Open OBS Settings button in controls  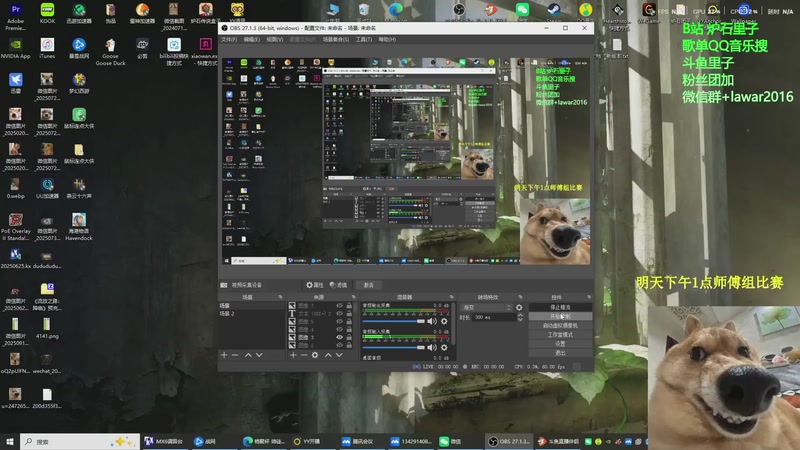pyautogui.click(x=560, y=344)
